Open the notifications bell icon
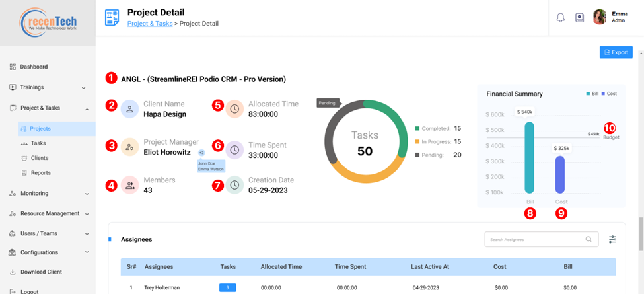The image size is (644, 294). (x=561, y=18)
